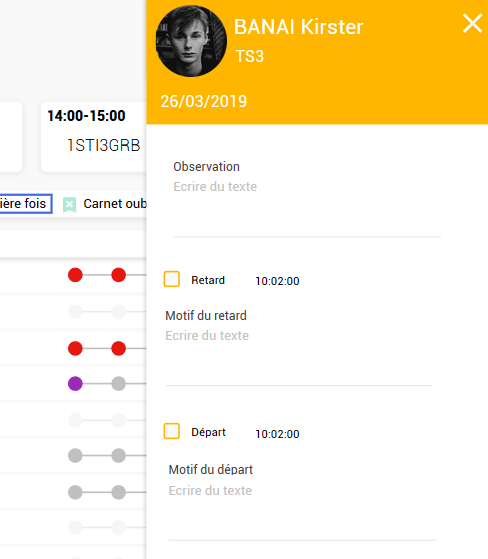
Task: Change the Départ time 10:02:00
Action: pos(277,434)
